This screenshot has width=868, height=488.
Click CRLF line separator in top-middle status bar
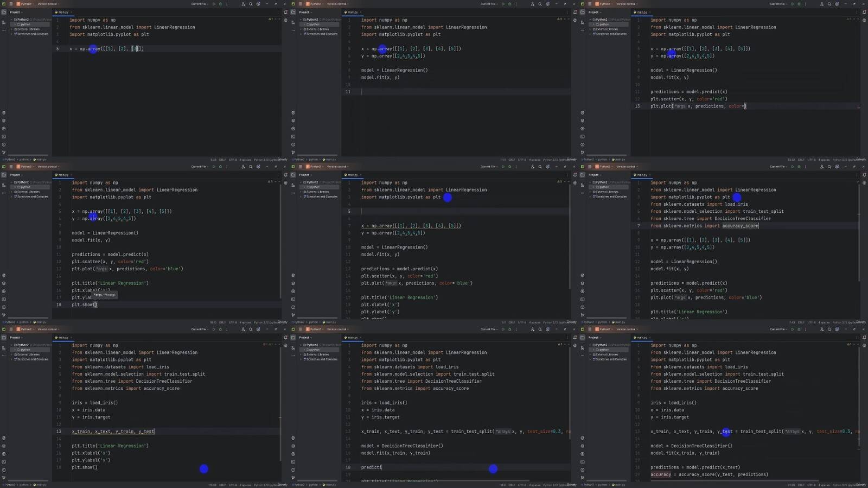tap(512, 160)
